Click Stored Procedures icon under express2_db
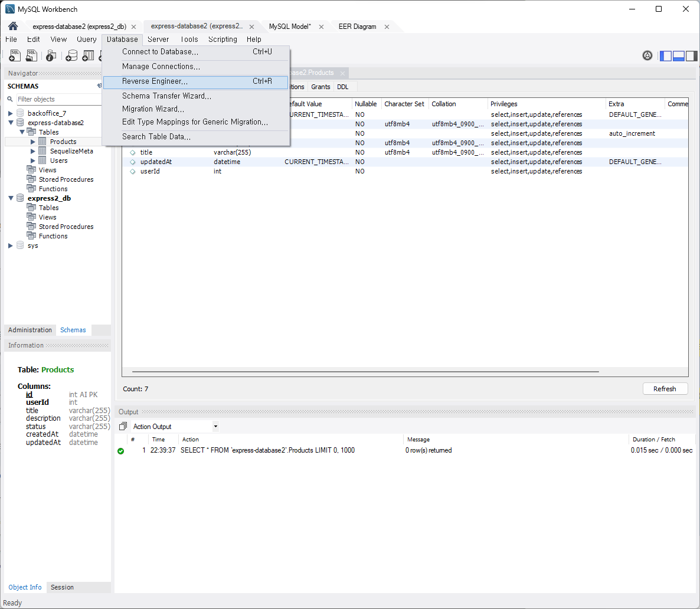Viewport: 700px width, 609px height. (31, 227)
